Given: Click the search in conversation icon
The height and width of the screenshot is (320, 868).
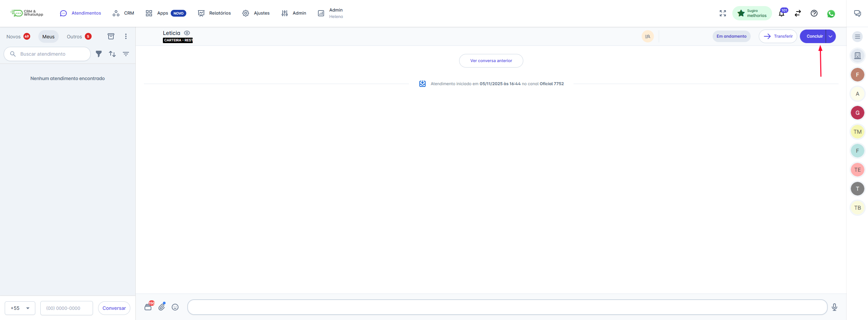Looking at the screenshot, I should (x=647, y=36).
